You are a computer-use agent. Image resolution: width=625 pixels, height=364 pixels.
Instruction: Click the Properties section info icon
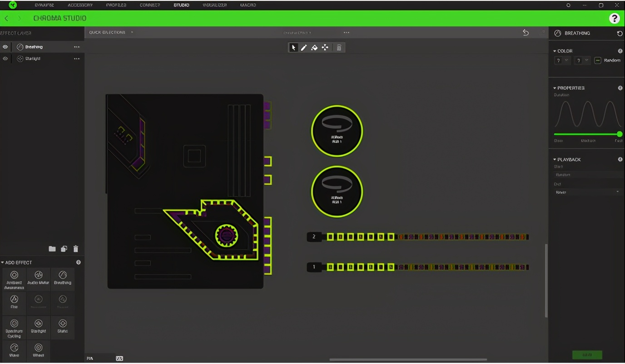click(x=620, y=88)
